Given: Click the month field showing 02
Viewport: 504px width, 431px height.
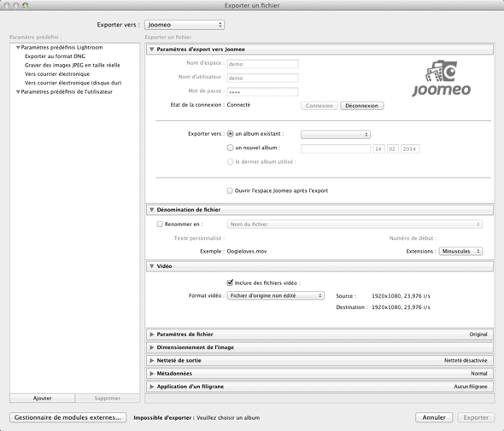Looking at the screenshot, I should (392, 149).
